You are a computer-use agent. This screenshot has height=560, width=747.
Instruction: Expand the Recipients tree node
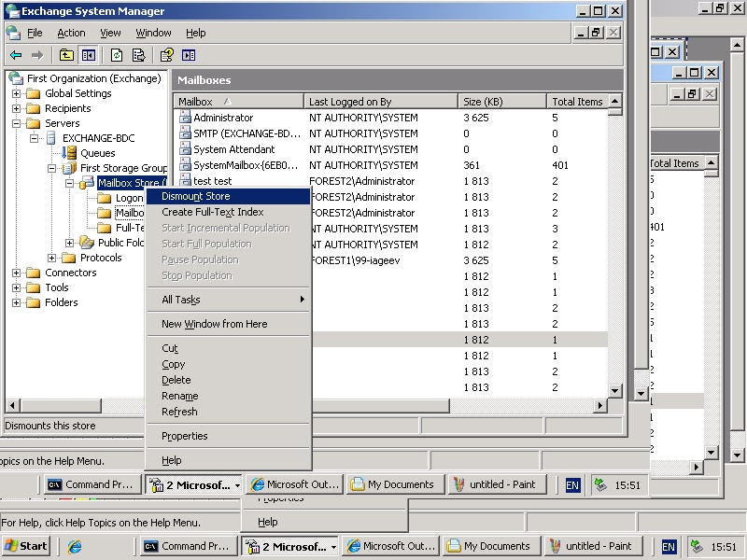16,108
